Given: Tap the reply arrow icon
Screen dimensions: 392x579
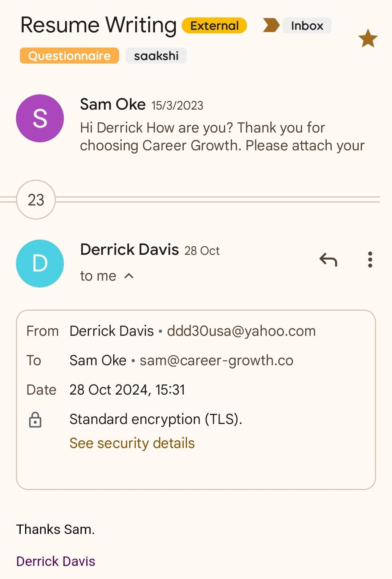Looking at the screenshot, I should click(x=328, y=260).
